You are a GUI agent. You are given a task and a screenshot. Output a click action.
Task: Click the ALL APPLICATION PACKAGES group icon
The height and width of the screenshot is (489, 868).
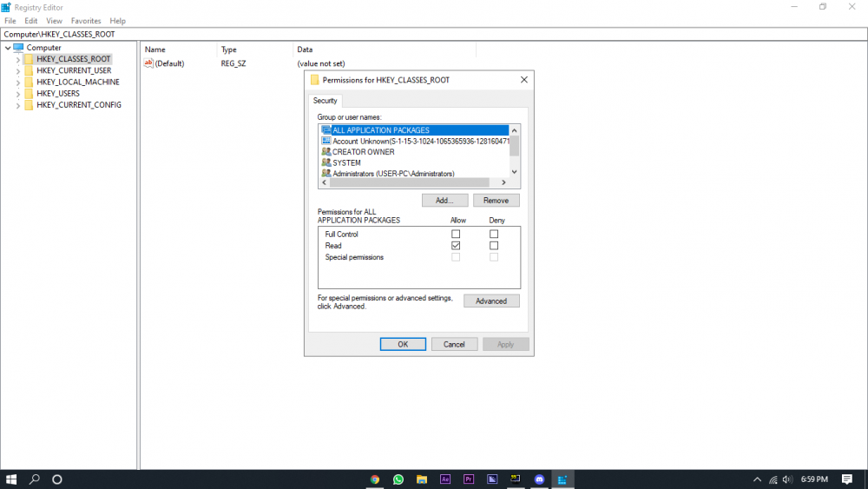(326, 130)
